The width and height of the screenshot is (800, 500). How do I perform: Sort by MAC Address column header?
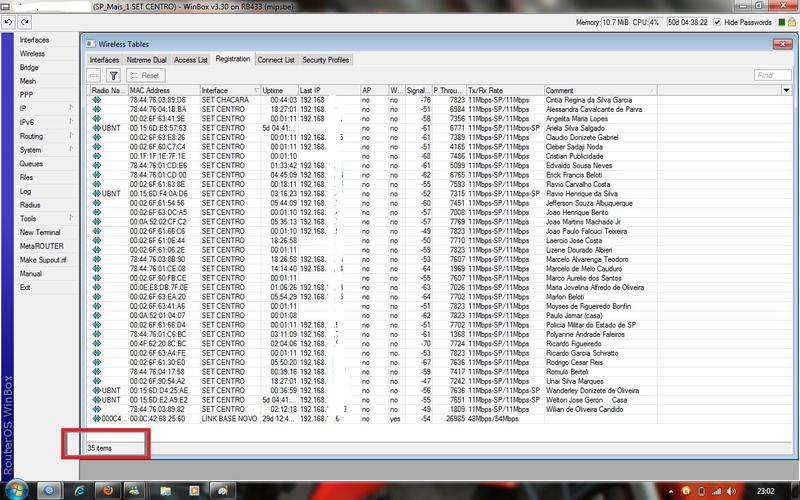point(163,90)
